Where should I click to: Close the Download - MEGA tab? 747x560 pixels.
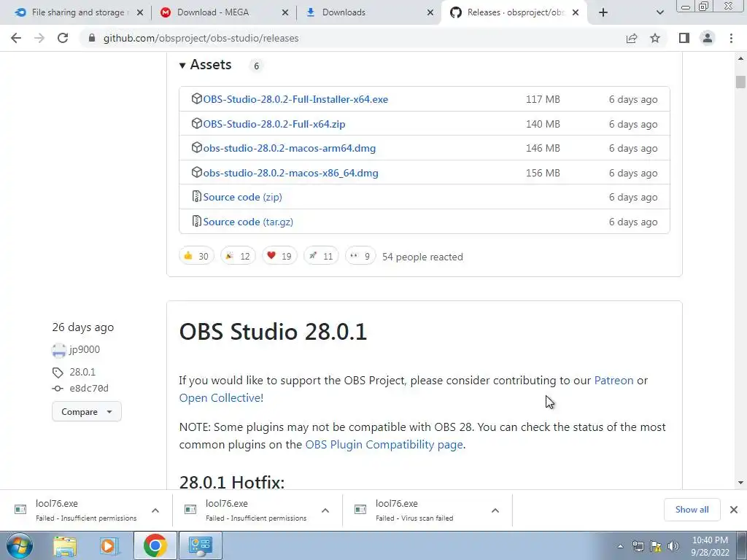[x=285, y=13]
